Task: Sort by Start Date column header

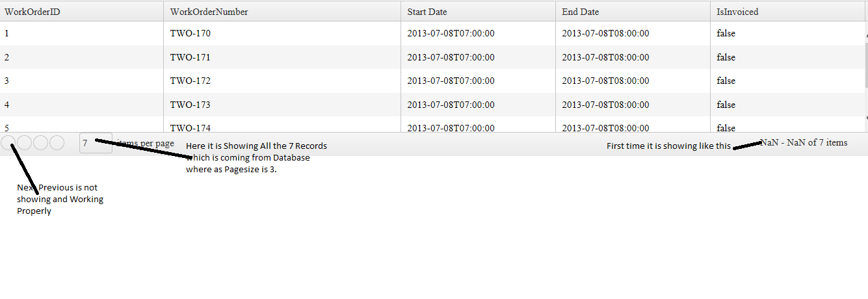Action: (427, 12)
